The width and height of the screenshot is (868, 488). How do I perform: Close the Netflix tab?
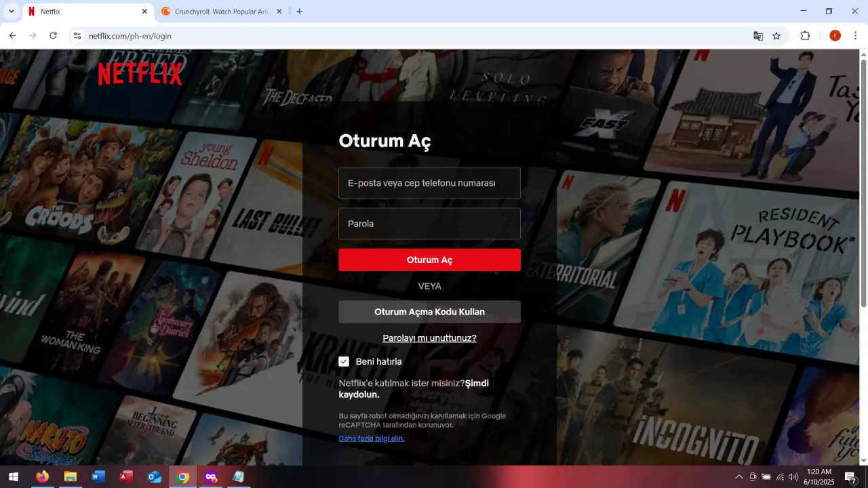(144, 12)
